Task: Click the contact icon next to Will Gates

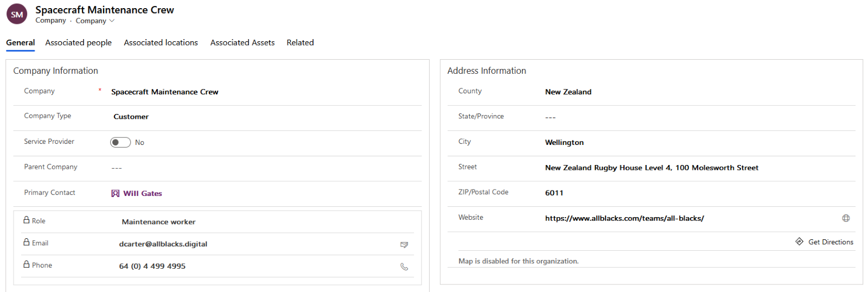Action: pos(116,193)
